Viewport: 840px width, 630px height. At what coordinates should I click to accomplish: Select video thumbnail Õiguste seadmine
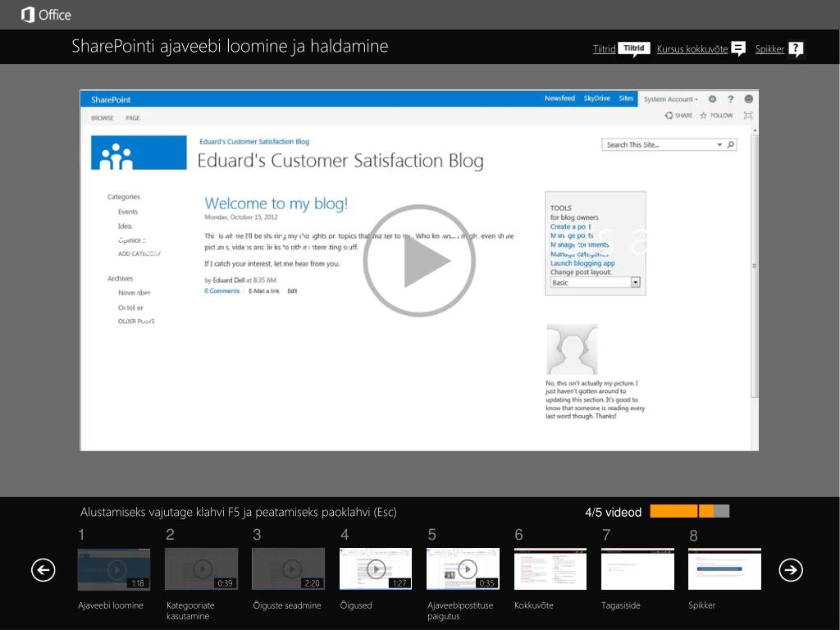pyautogui.click(x=288, y=569)
